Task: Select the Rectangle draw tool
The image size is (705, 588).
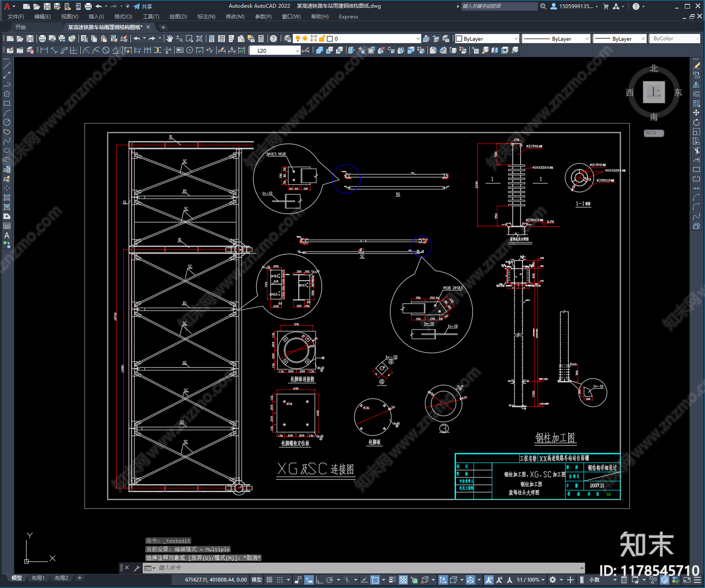Action: point(7,104)
